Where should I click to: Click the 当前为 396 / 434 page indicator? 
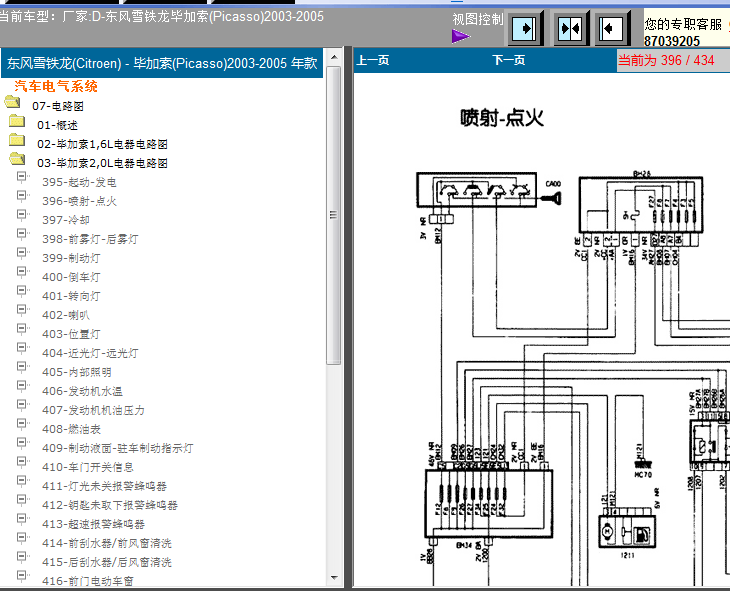pos(666,60)
